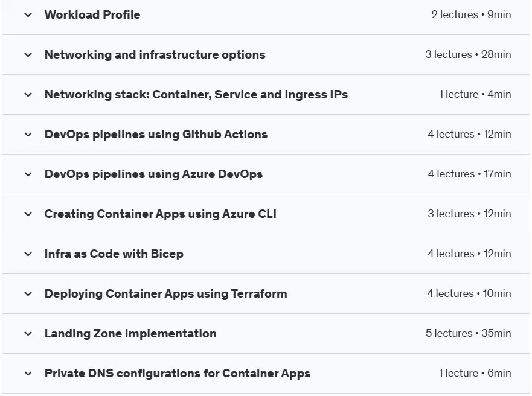Click the 5 lectures • 35min label

pyautogui.click(x=468, y=333)
